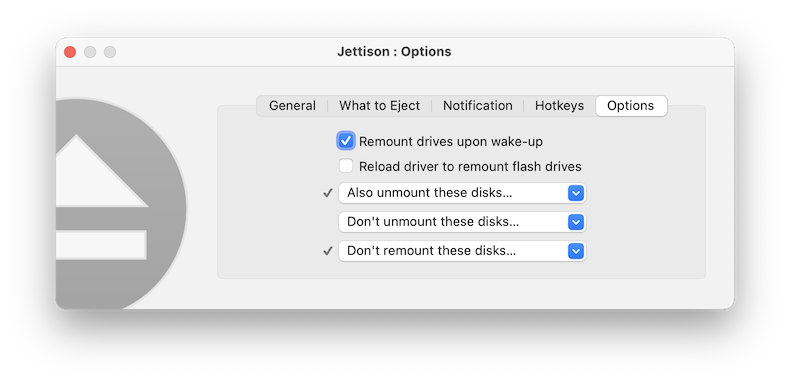Open the Don't remount these disks dropdown

pyautogui.click(x=463, y=251)
